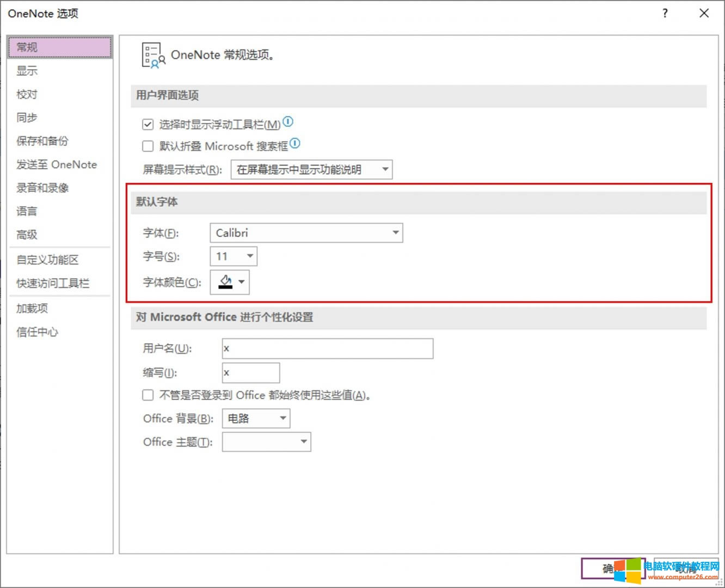The width and height of the screenshot is (725, 588).
Task: Click info icon beside Microsoft 搜索框 option
Action: pyautogui.click(x=295, y=144)
